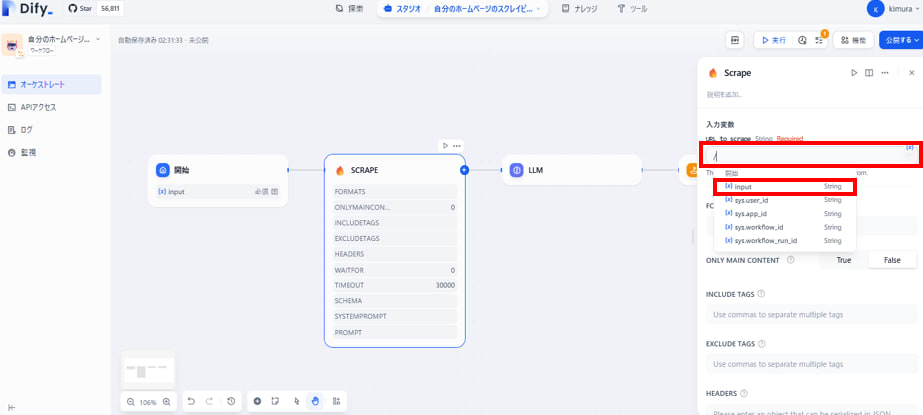Screen dimensions: 923x415
Task: Zoom out the canvas
Action: coord(131,402)
